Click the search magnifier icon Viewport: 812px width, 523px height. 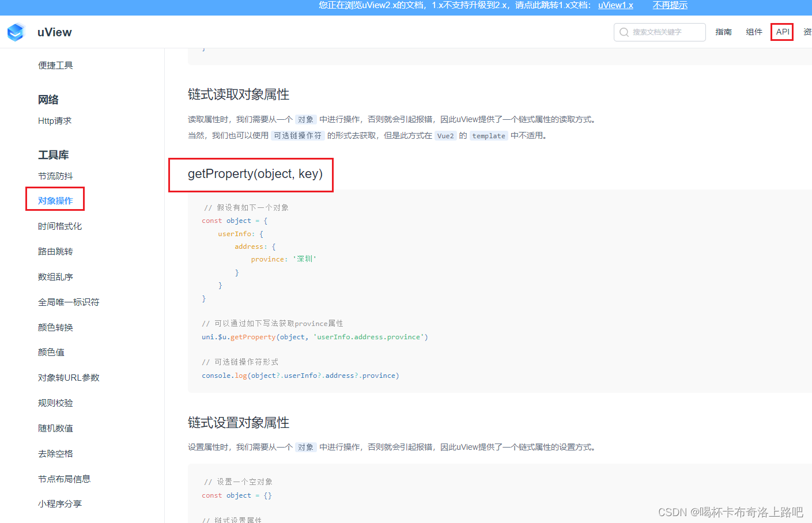coord(624,32)
